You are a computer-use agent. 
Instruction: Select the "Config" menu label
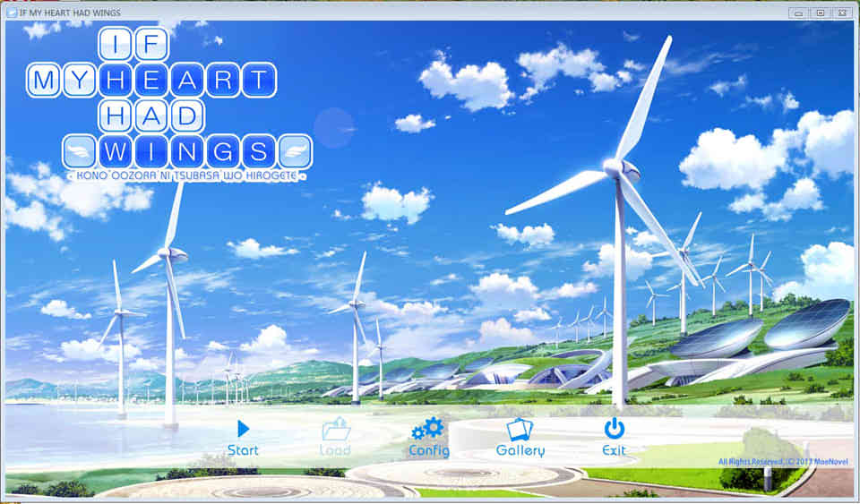[429, 450]
